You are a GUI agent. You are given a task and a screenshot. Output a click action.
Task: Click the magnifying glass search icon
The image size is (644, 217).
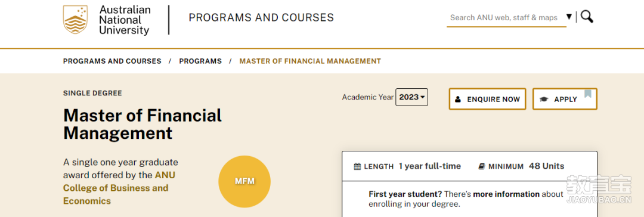(587, 17)
